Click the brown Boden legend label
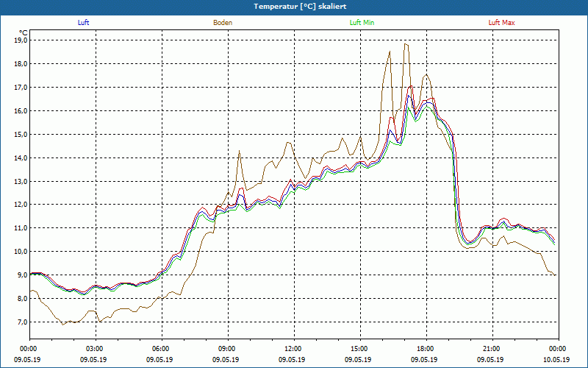The height and width of the screenshot is (368, 588). coord(223,23)
